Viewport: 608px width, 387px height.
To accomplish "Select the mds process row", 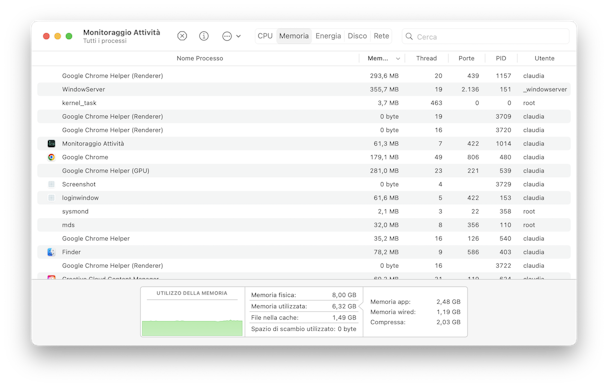I will point(304,225).
